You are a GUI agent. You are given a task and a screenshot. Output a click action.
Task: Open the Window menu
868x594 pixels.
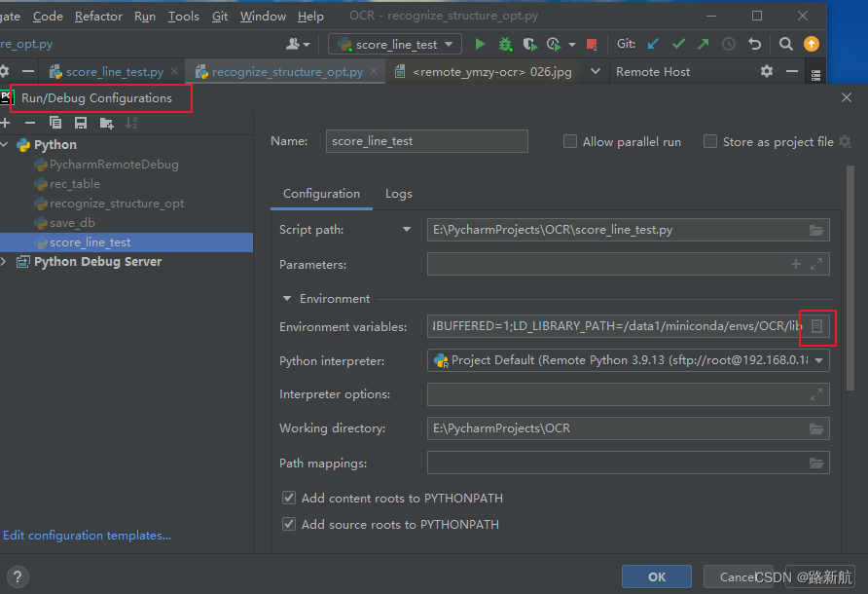(263, 17)
